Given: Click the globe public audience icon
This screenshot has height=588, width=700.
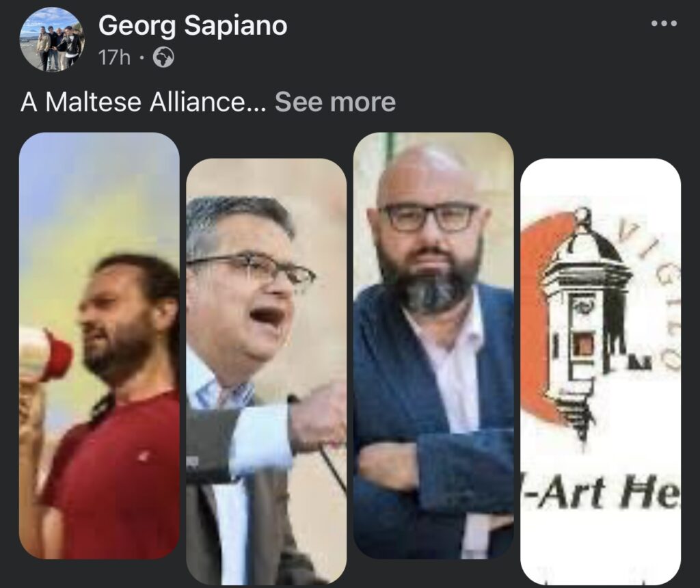Looking at the screenshot, I should coord(163,57).
